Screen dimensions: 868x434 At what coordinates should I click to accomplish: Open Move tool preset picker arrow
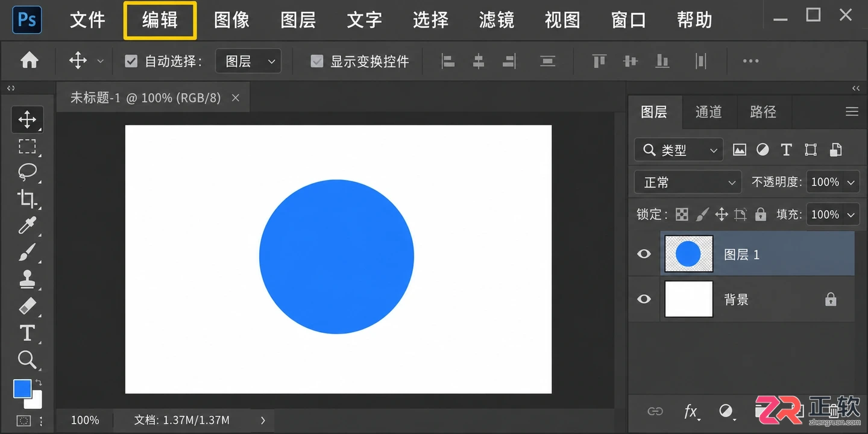(101, 61)
